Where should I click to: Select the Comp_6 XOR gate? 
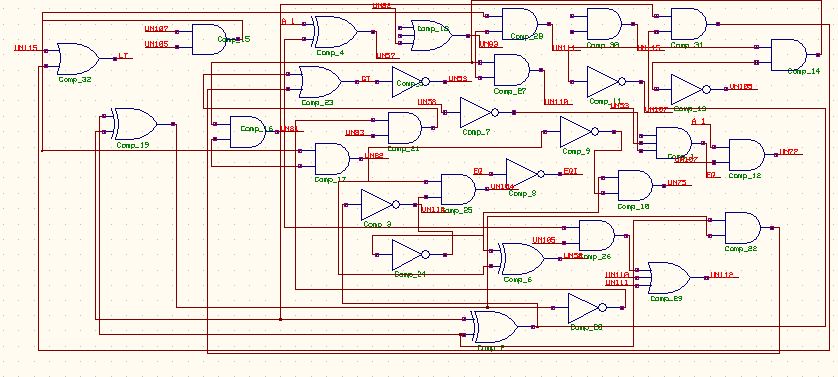tap(522, 259)
